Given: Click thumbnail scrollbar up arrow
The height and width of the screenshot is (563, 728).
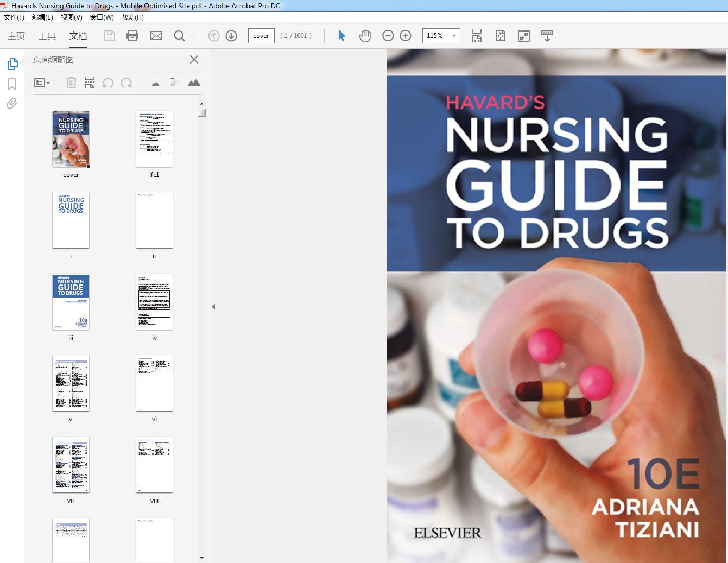Looking at the screenshot, I should pos(202,103).
